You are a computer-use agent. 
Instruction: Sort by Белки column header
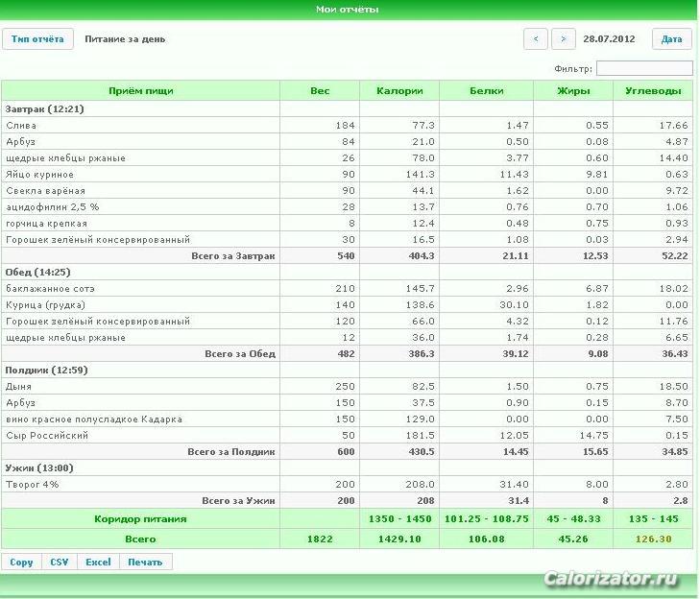[x=486, y=90]
